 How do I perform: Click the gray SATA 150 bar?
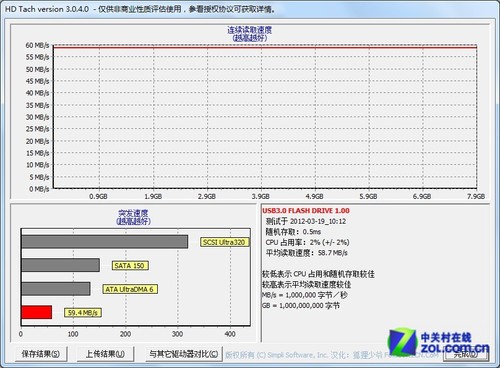(x=61, y=265)
